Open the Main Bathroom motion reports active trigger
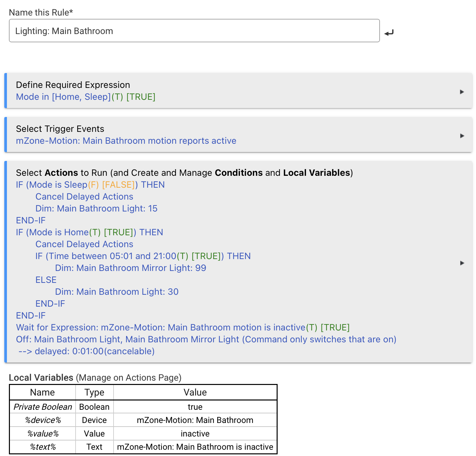 pyautogui.click(x=126, y=141)
